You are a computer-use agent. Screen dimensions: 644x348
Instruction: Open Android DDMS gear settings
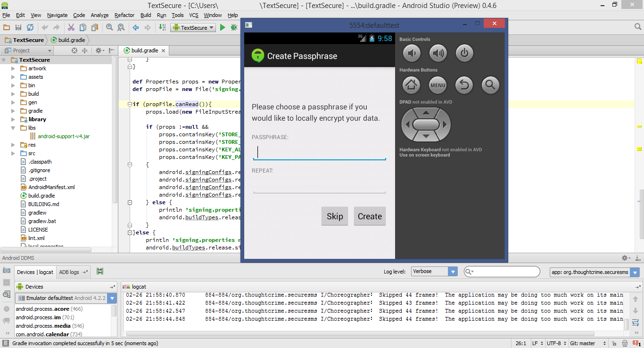pyautogui.click(x=626, y=258)
